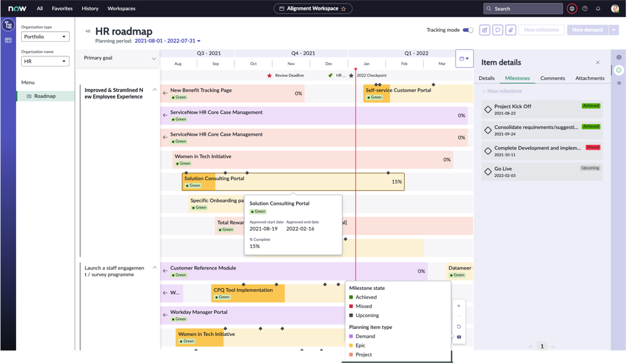627x364 pixels.
Task: Click back arrow on Customer Reference Module
Action: point(165,271)
